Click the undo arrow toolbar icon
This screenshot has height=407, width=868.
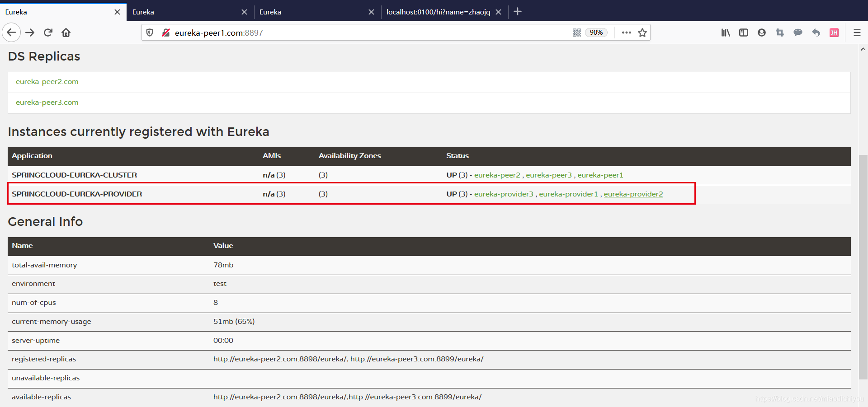(x=816, y=33)
